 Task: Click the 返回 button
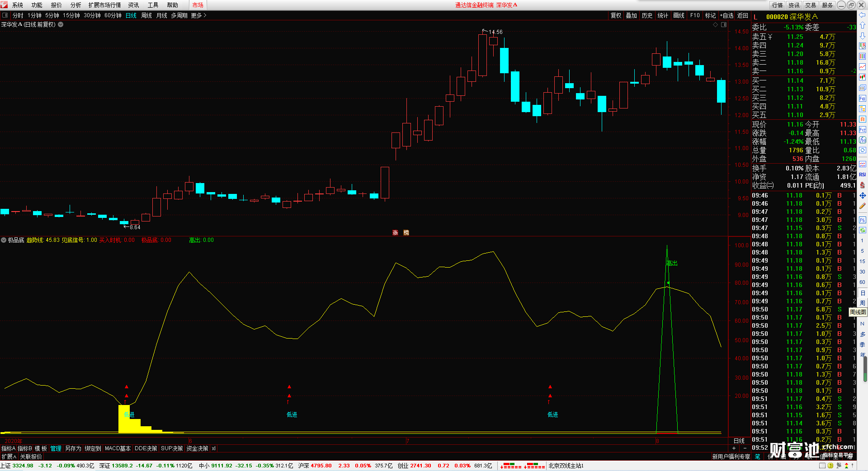tap(743, 15)
